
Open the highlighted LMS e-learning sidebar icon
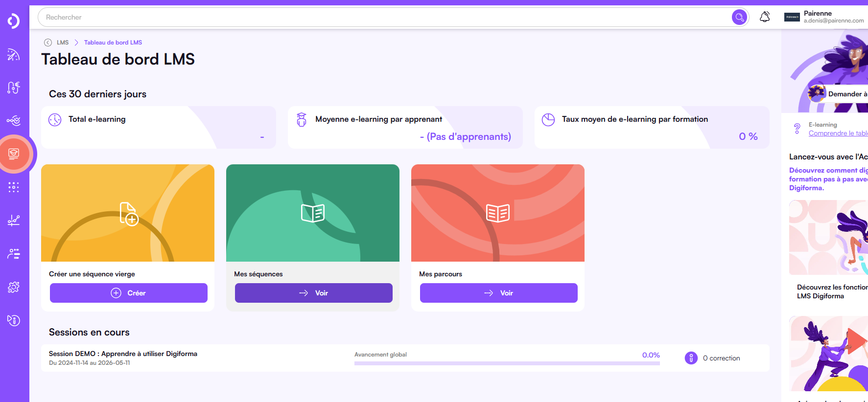(14, 154)
